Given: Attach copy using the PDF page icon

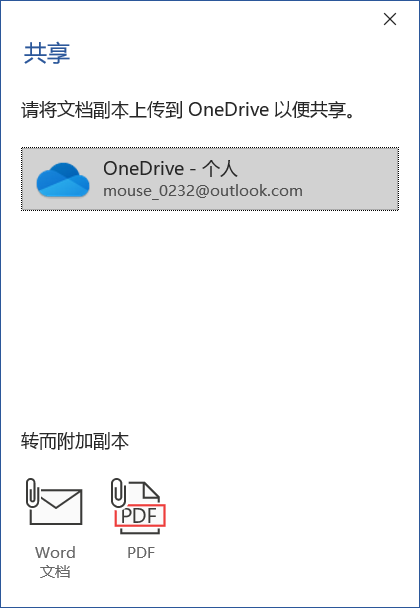Looking at the screenshot, I should [x=139, y=506].
